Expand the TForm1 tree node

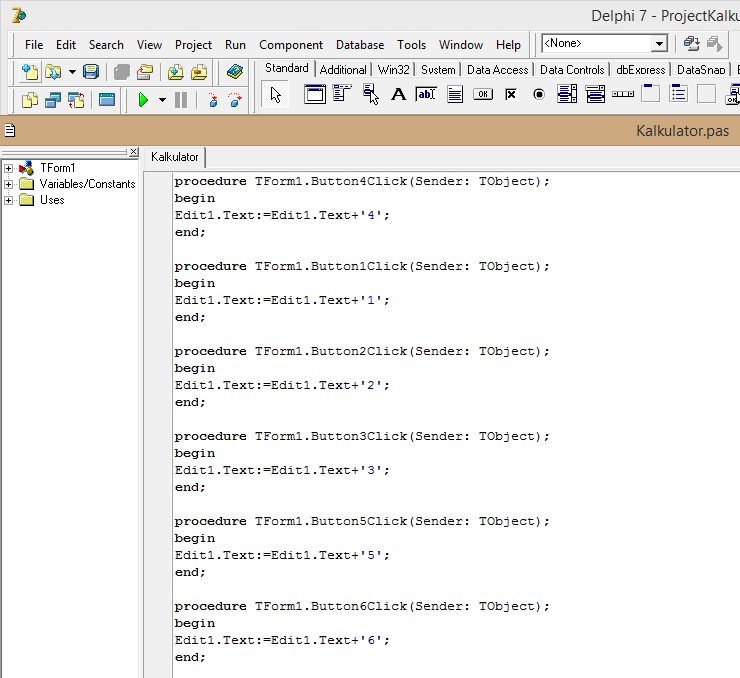[8, 168]
